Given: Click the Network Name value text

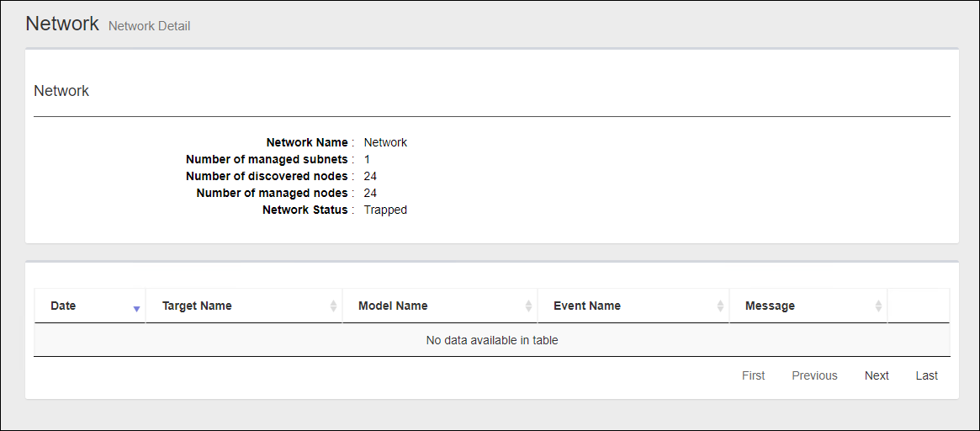Looking at the screenshot, I should pyautogui.click(x=385, y=142).
